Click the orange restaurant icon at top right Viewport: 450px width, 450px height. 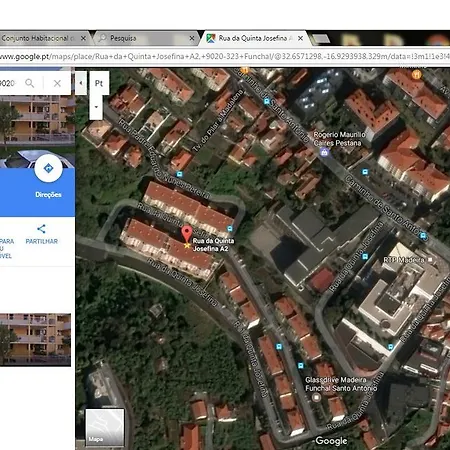pyautogui.click(x=416, y=74)
